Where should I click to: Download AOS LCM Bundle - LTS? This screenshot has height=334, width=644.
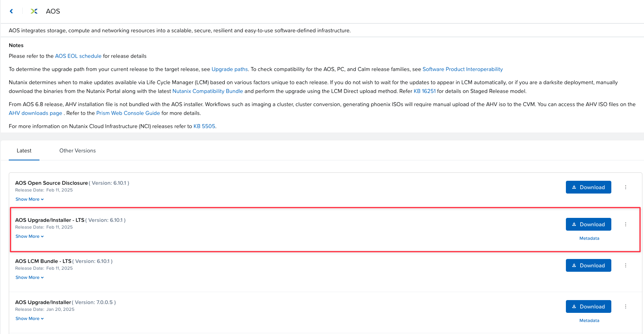588,265
